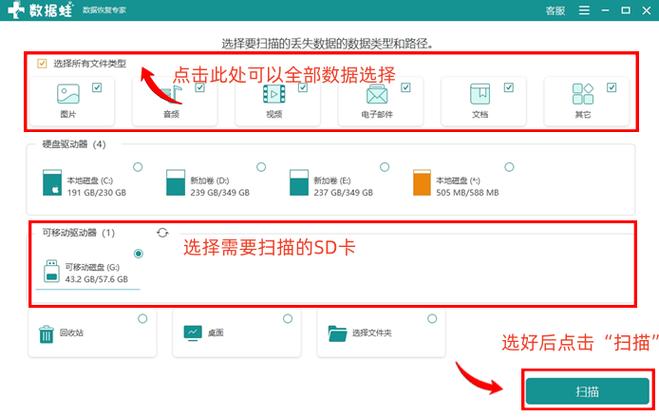This screenshot has width=659, height=417.
Task: Select the 新加卷 (D:) radio button
Action: point(261,167)
